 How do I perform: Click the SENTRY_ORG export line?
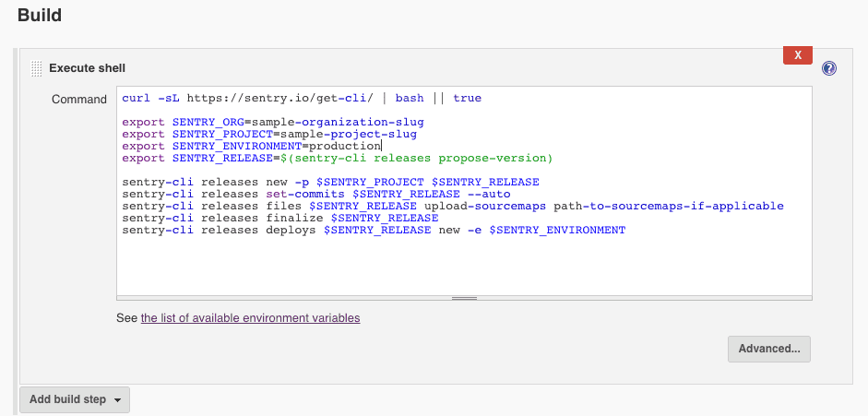pyautogui.click(x=272, y=122)
